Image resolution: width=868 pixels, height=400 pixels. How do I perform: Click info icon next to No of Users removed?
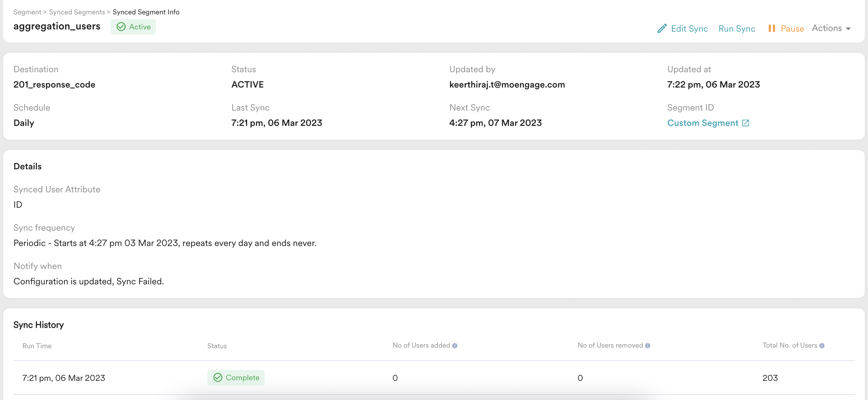[x=647, y=346]
